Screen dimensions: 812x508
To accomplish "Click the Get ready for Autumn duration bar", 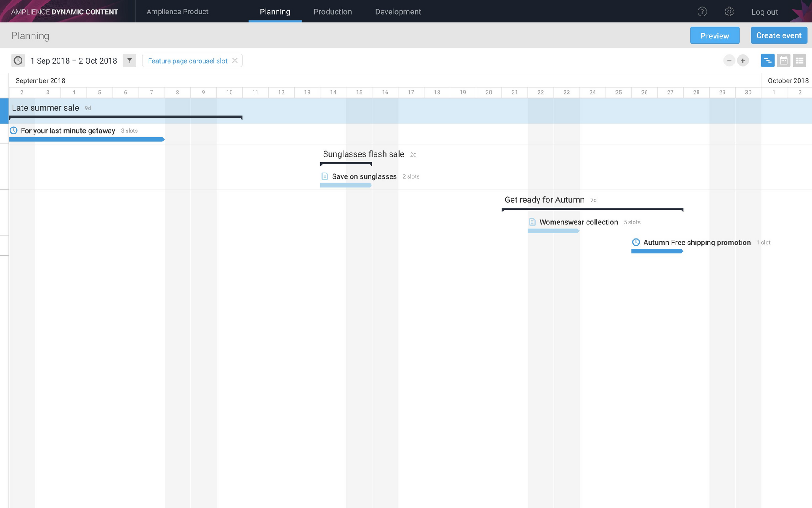I will point(592,209).
